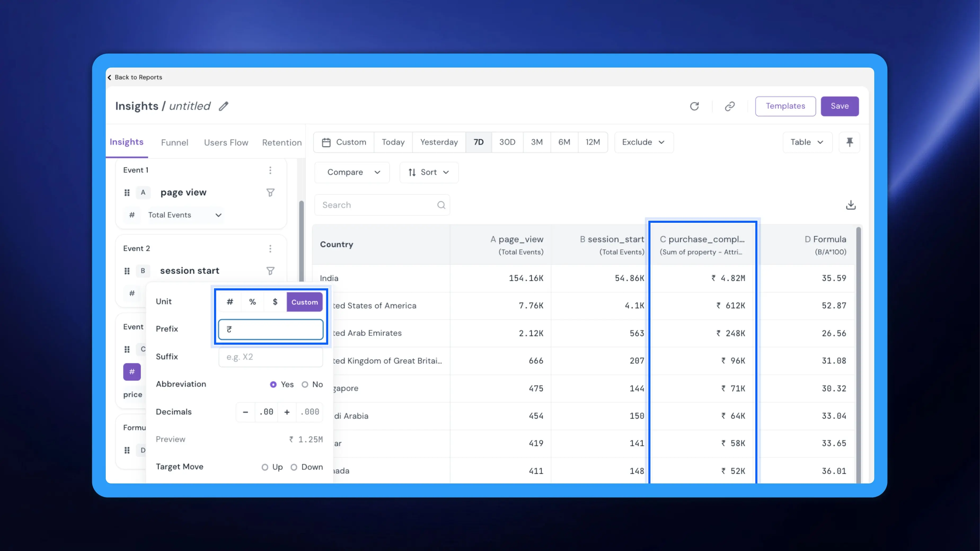980x551 pixels.
Task: Pin the report with the pin icon
Action: click(850, 142)
